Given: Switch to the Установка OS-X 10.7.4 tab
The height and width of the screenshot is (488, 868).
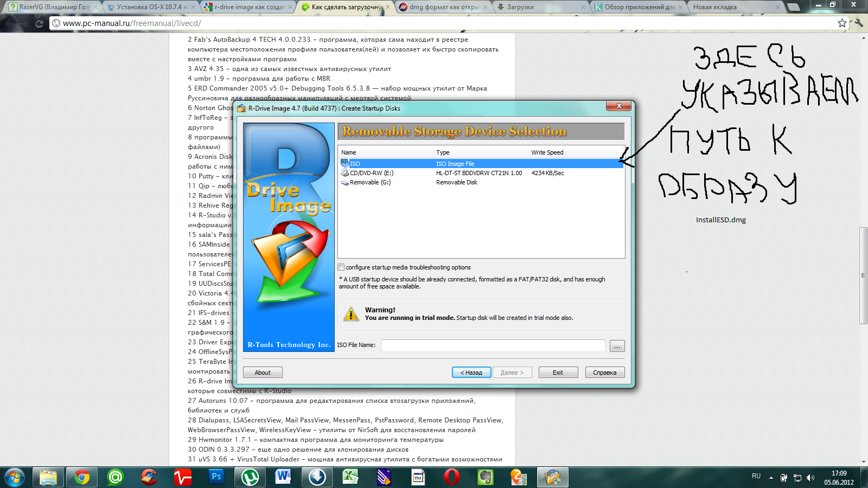Looking at the screenshot, I should [x=151, y=7].
